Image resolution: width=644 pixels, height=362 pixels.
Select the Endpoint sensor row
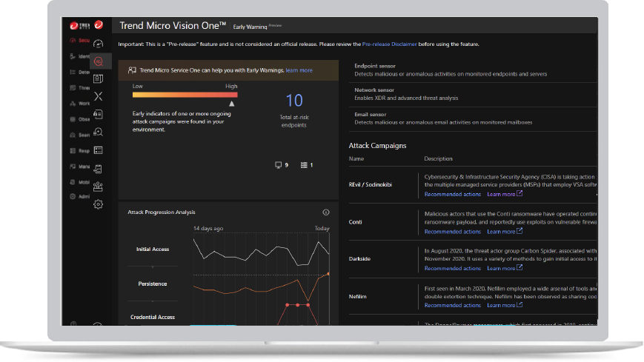tap(472, 70)
